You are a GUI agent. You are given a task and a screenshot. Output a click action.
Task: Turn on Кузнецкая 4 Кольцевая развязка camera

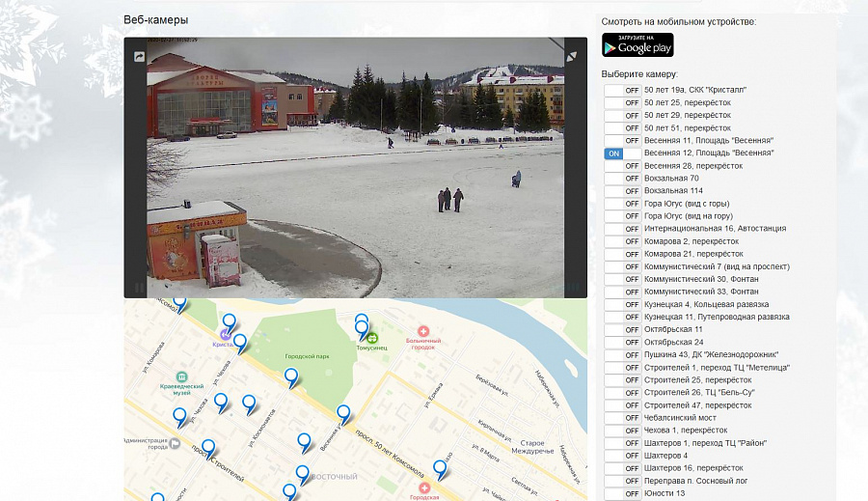[623, 304]
